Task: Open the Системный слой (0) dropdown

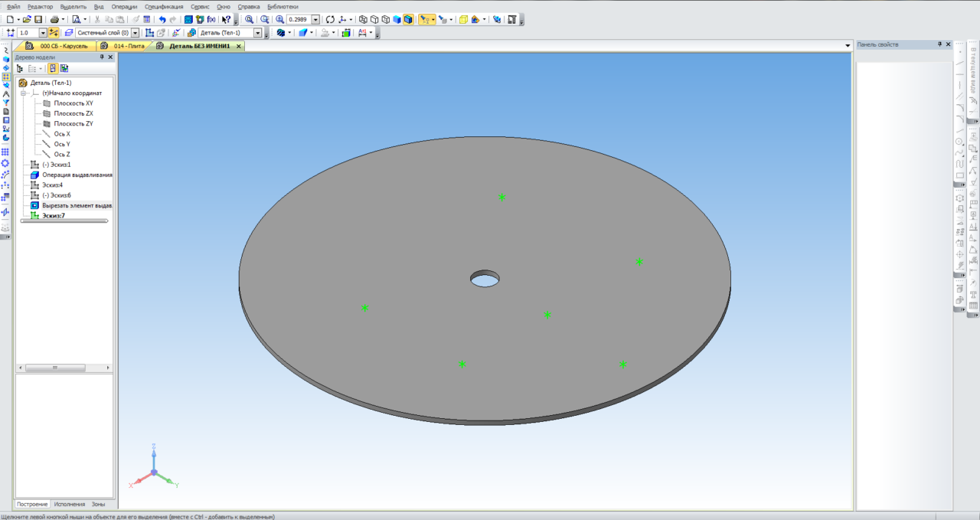Action: pos(135,33)
